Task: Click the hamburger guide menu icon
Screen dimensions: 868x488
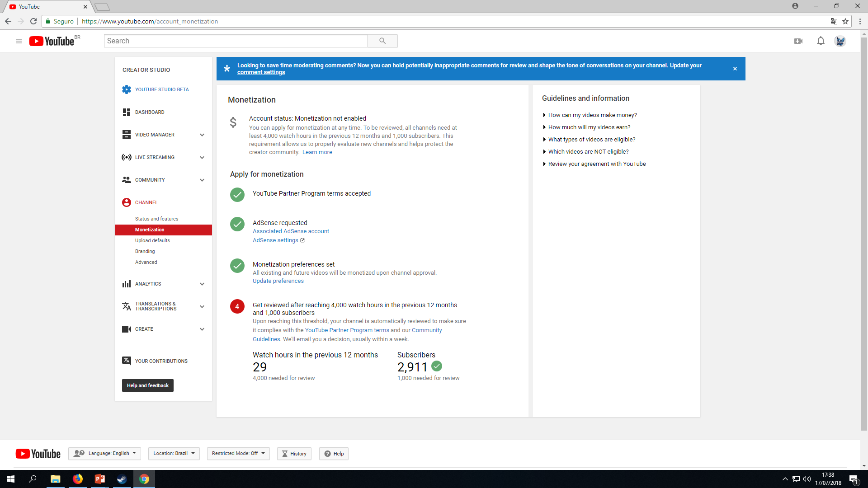Action: point(19,41)
